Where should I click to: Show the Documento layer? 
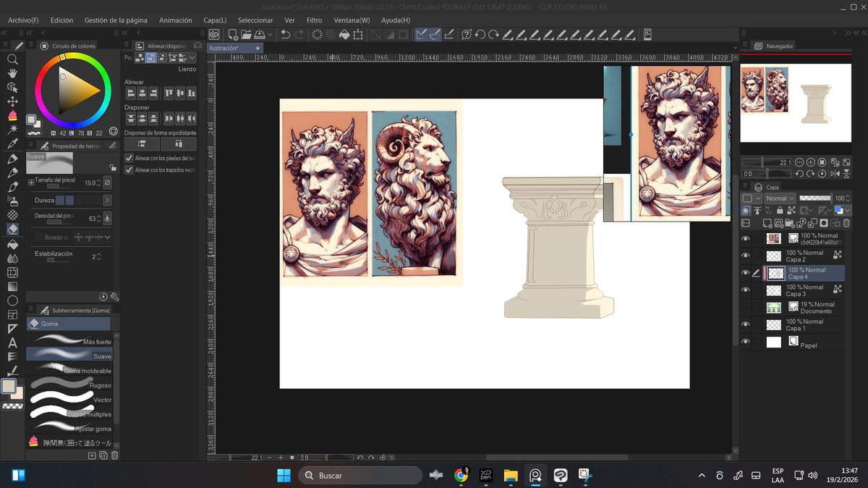pyautogui.click(x=745, y=308)
